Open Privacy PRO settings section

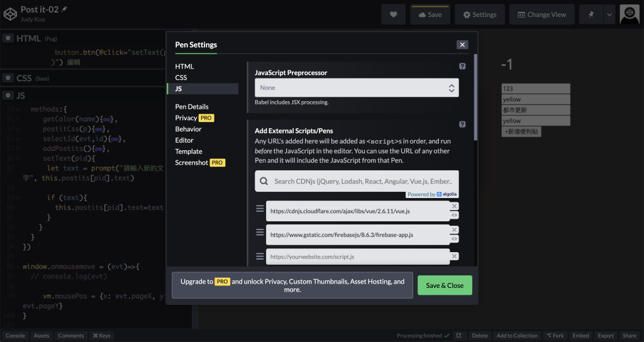point(194,118)
